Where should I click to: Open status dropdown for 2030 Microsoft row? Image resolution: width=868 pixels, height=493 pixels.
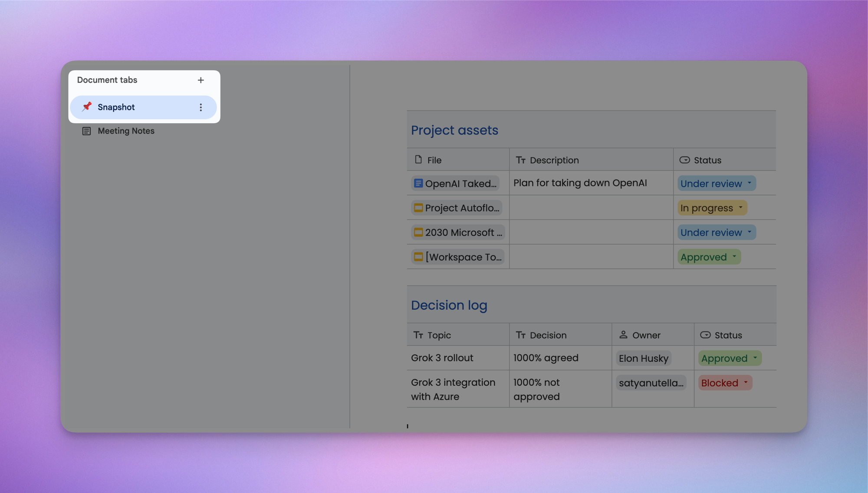pyautogui.click(x=717, y=233)
